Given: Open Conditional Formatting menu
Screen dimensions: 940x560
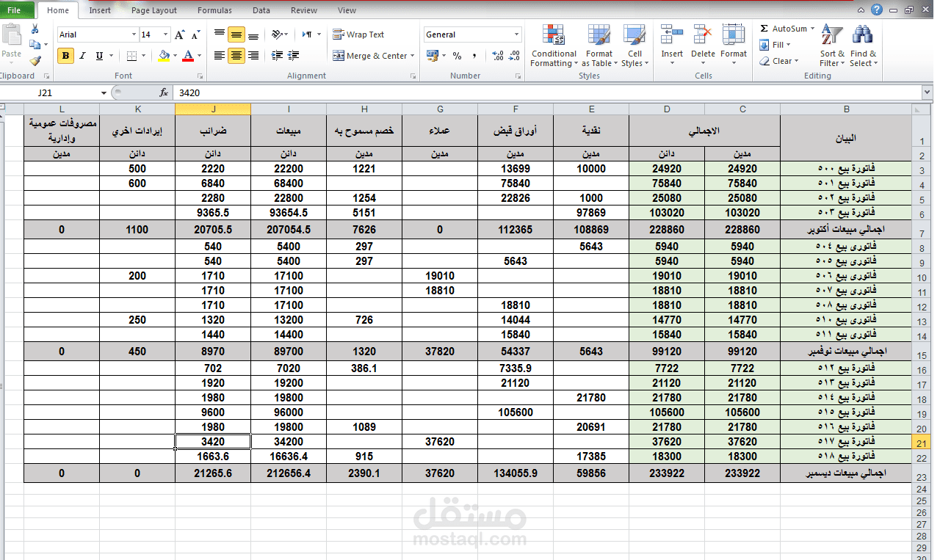Looking at the screenshot, I should point(554,46).
